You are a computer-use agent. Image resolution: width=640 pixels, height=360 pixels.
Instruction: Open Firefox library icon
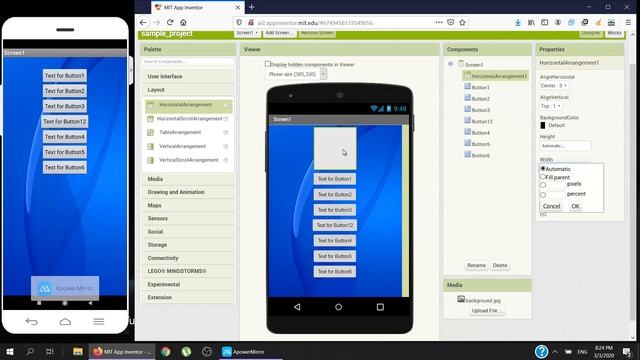coord(531,22)
